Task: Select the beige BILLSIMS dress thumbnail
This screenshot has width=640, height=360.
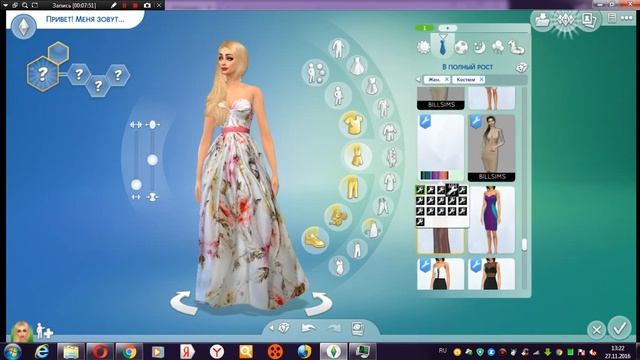Action: coord(491,148)
